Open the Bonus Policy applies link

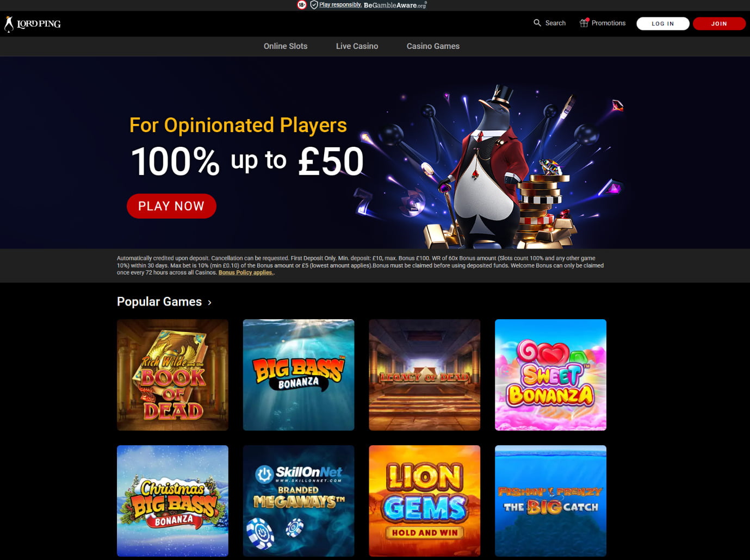point(246,273)
